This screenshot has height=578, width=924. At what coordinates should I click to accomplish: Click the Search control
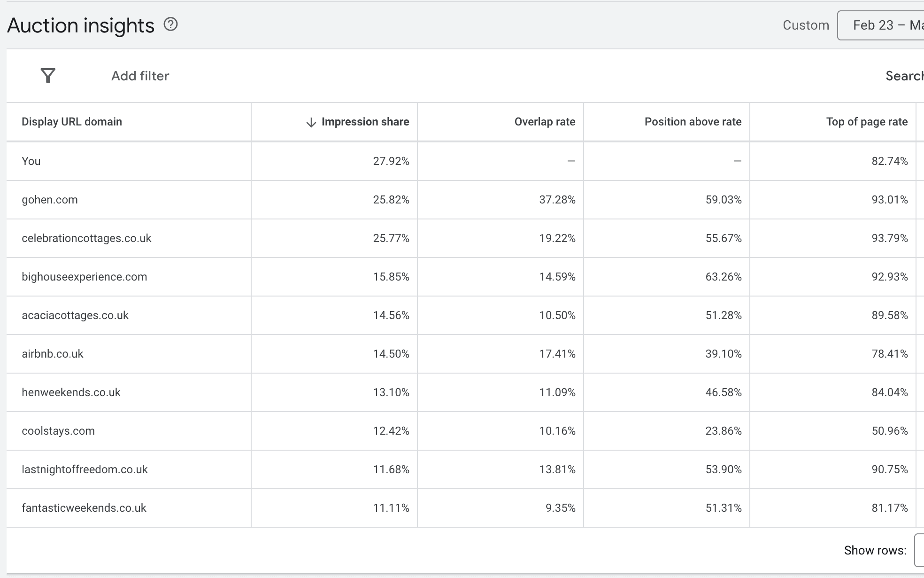(x=904, y=76)
